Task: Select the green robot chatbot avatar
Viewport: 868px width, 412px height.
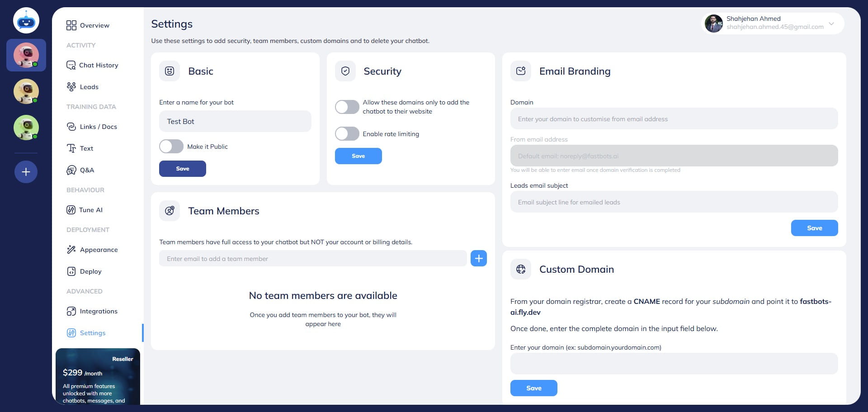Action: click(26, 128)
